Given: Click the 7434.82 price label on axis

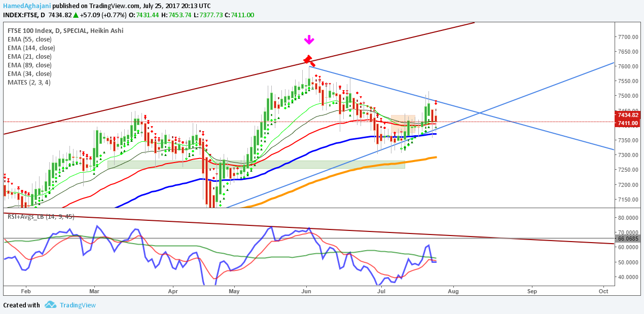Looking at the screenshot, I should (628, 115).
